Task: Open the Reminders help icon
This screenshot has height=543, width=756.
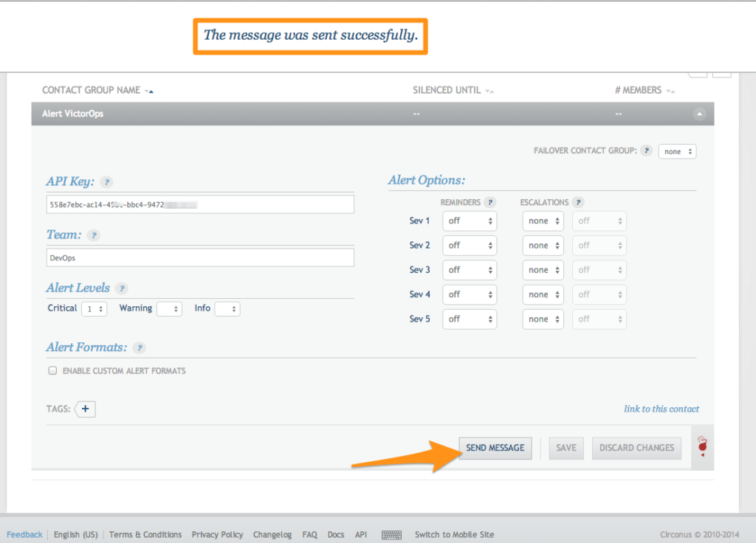Action: click(x=490, y=201)
